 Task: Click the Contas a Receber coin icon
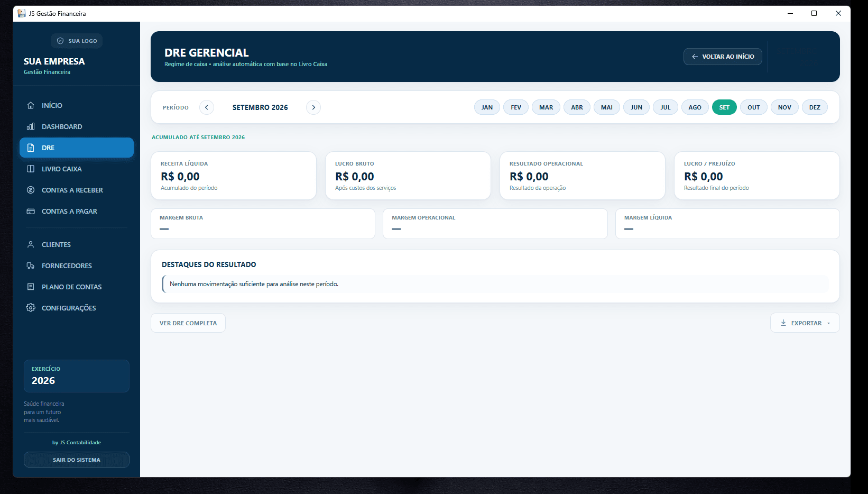(31, 190)
